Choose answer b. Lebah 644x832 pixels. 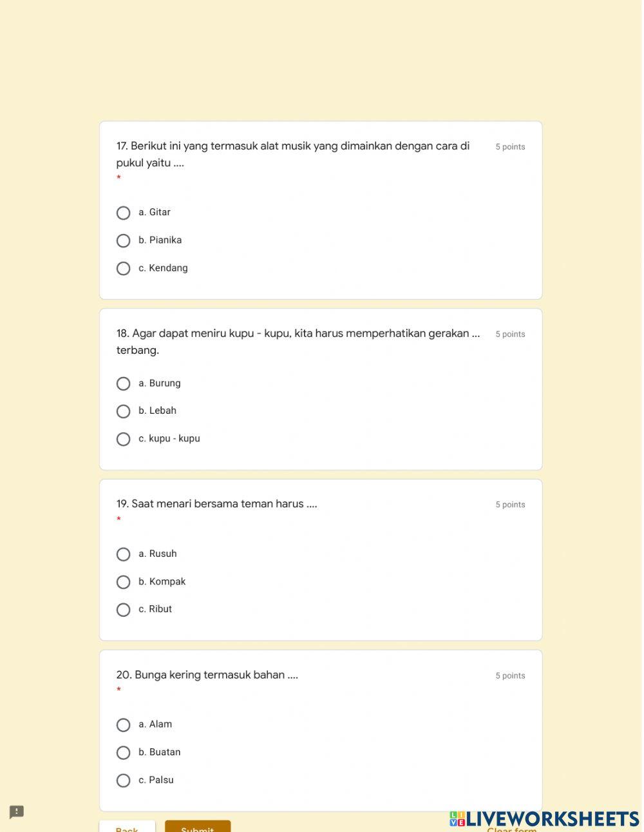124,411
